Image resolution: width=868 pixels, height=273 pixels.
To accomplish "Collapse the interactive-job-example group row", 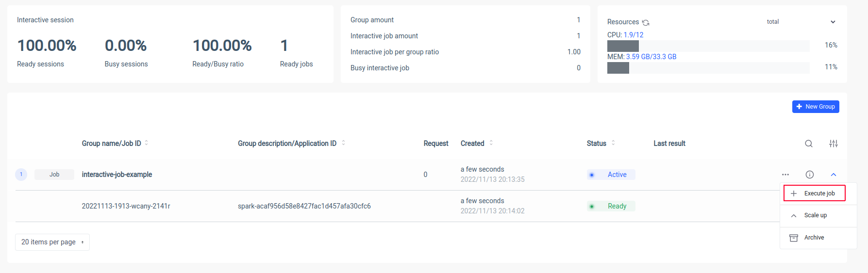I will coord(834,175).
